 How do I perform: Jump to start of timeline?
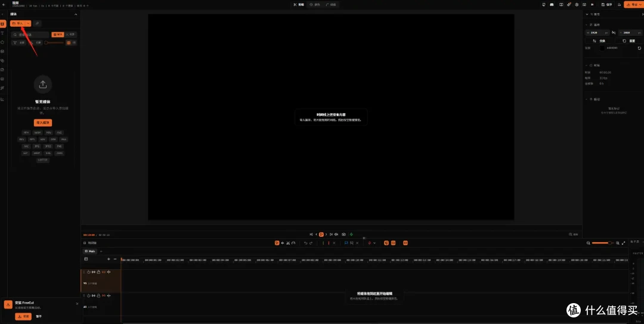311,234
